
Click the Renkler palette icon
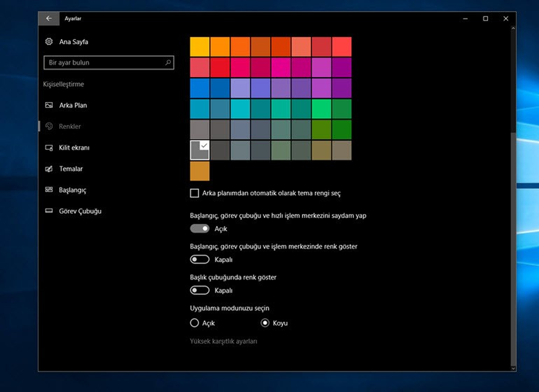point(49,126)
